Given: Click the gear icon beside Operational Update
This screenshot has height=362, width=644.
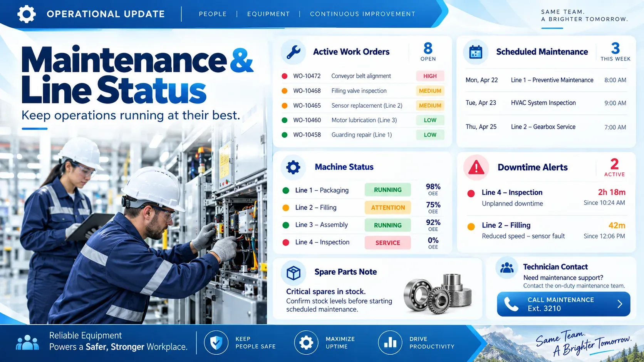Looking at the screenshot, I should pos(27,14).
